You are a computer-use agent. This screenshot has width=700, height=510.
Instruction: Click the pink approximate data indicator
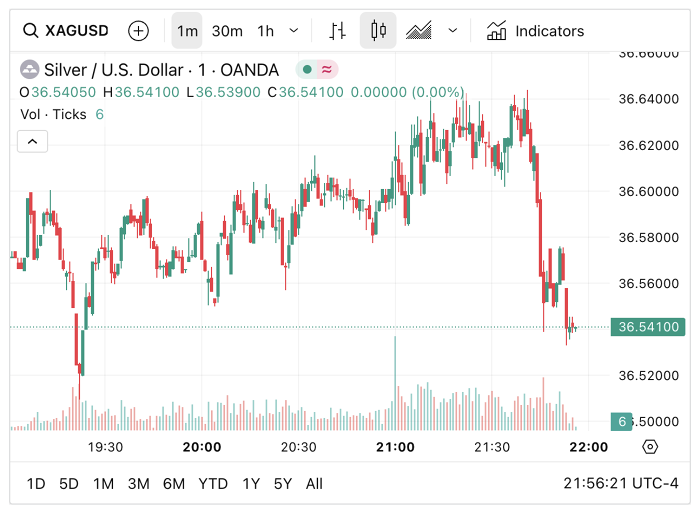pyautogui.click(x=327, y=70)
